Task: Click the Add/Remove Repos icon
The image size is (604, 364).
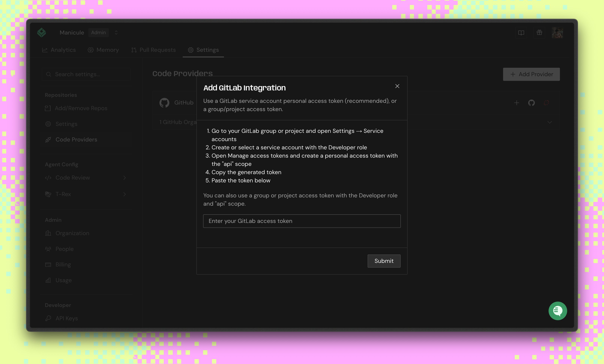Action: point(48,108)
